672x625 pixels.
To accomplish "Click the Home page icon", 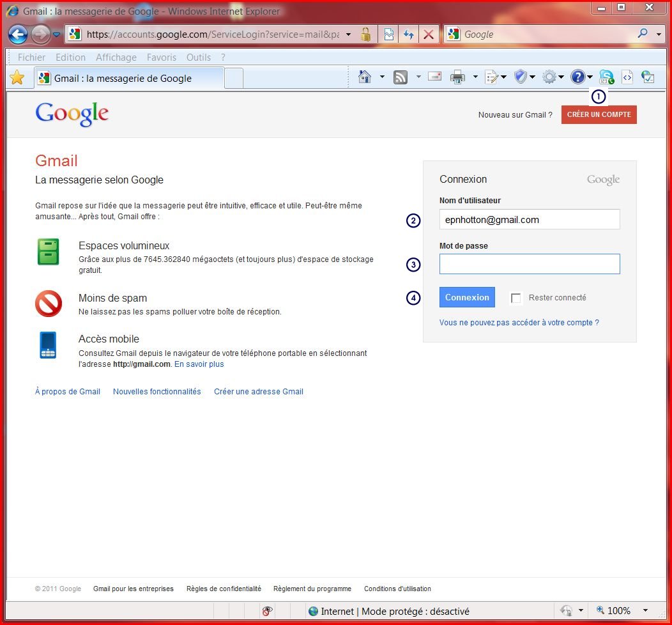I will coord(365,77).
